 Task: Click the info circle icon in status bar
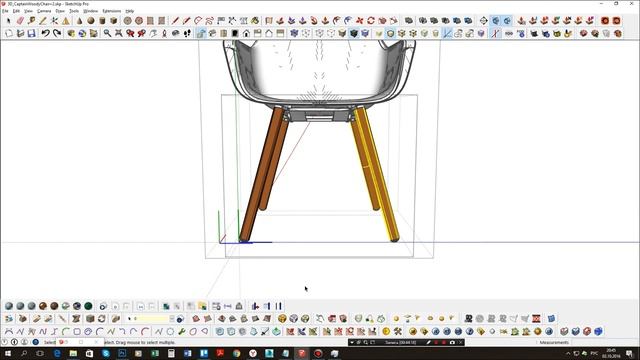click(14, 342)
